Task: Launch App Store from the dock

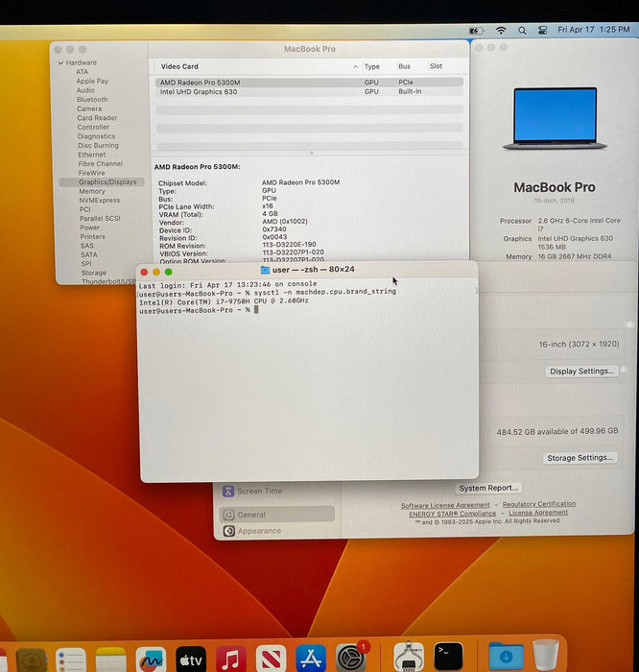Action: click(311, 660)
